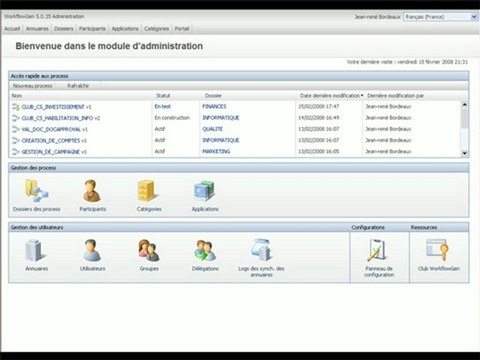
Task: Sort by the Statut column header
Action: coord(163,96)
